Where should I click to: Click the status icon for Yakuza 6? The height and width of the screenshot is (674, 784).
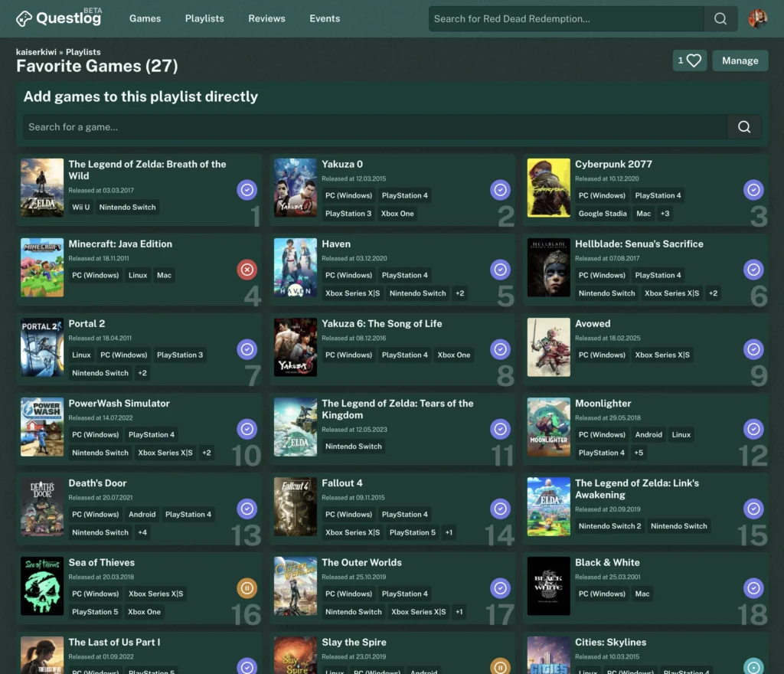point(500,349)
